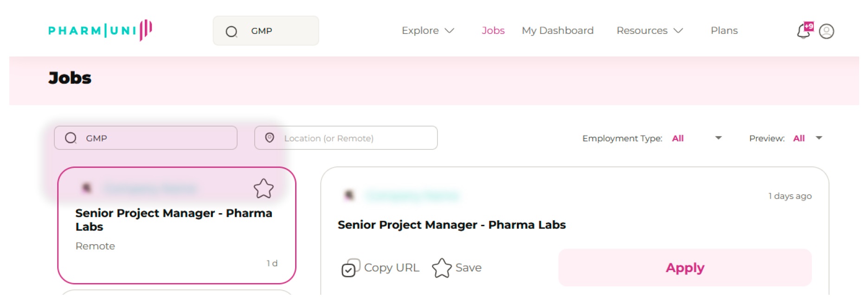
Task: Click the location pin icon
Action: 270,138
